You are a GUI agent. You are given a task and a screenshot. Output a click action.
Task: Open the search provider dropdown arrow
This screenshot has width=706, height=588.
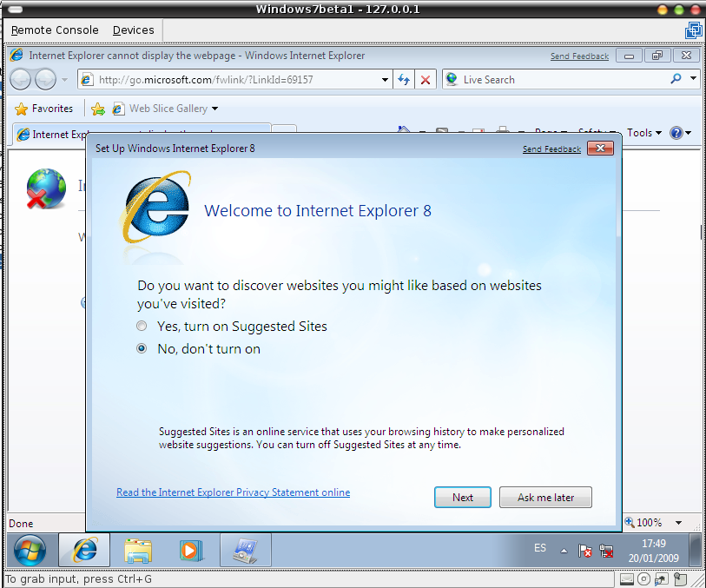click(x=693, y=78)
